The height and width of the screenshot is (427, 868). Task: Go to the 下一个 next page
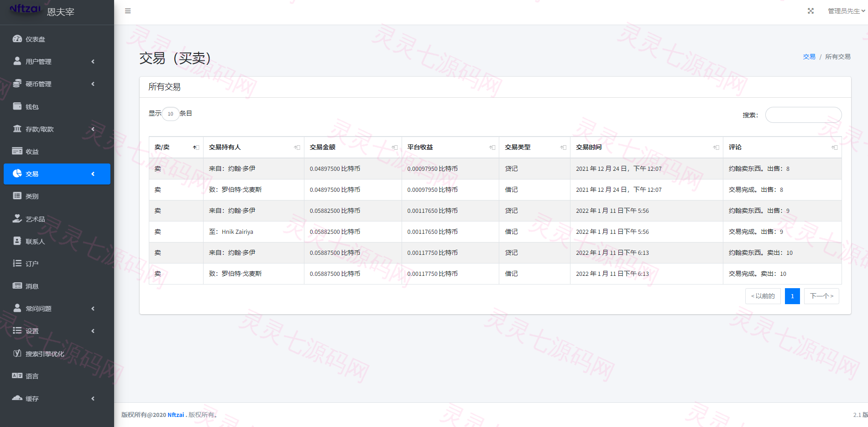(x=821, y=296)
